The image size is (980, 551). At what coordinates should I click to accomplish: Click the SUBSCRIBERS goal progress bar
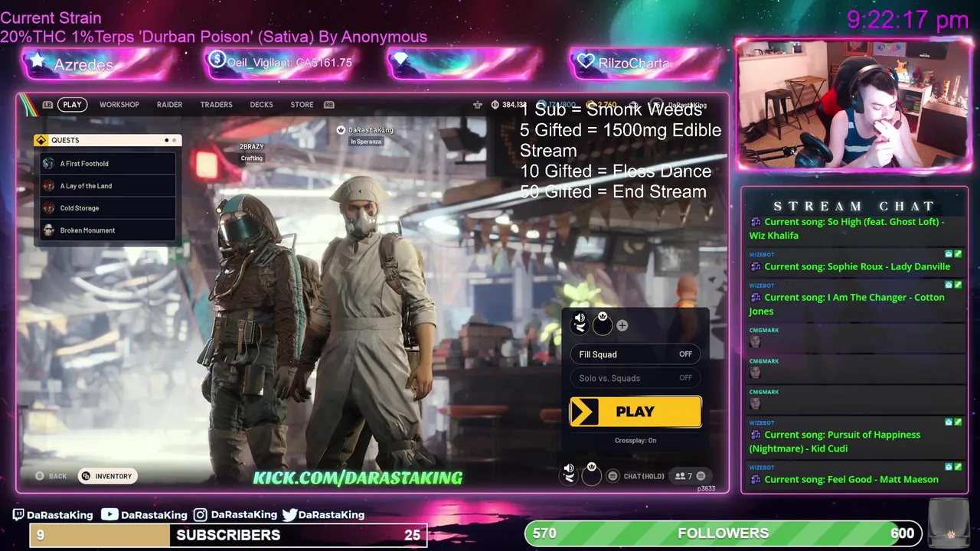coord(228,535)
